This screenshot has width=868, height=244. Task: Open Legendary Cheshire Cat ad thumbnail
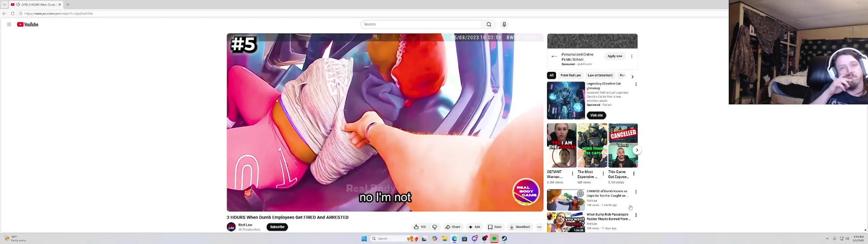[x=566, y=100]
